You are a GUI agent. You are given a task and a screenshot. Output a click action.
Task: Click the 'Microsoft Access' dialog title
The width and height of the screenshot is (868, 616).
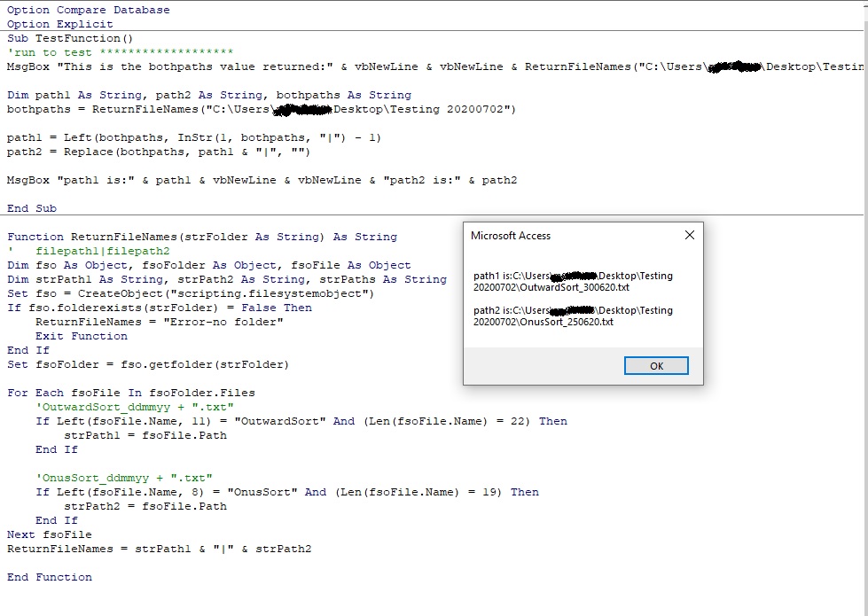511,236
